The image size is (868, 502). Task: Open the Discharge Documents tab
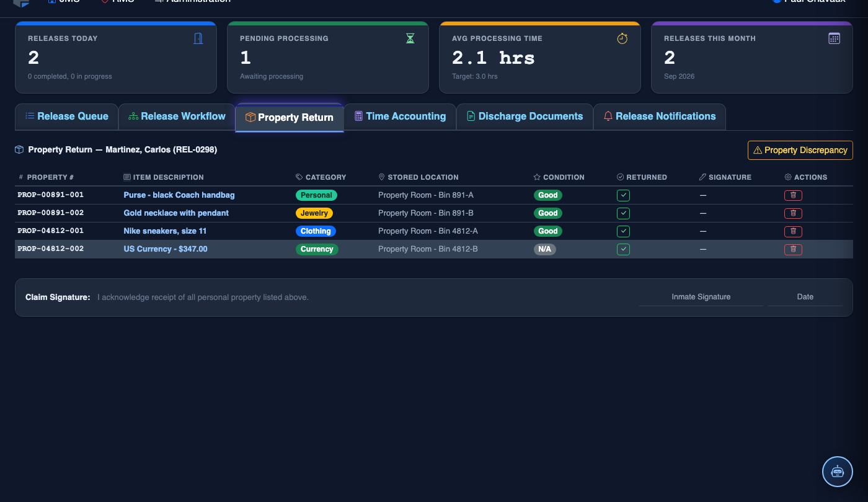(x=525, y=117)
